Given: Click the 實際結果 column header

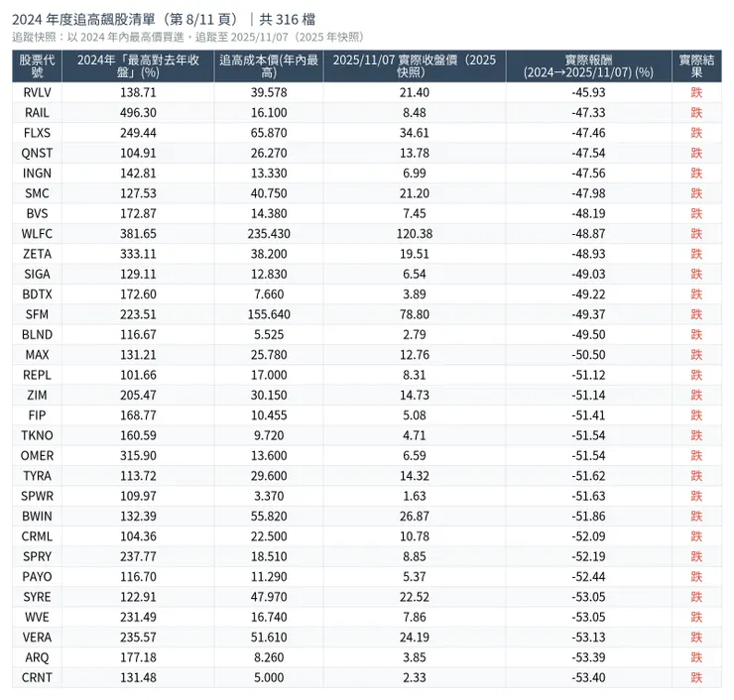Looking at the screenshot, I should coord(696,66).
